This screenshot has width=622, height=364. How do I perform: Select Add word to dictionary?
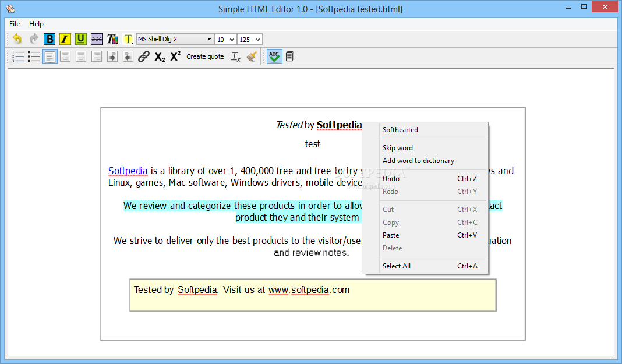click(x=425, y=161)
